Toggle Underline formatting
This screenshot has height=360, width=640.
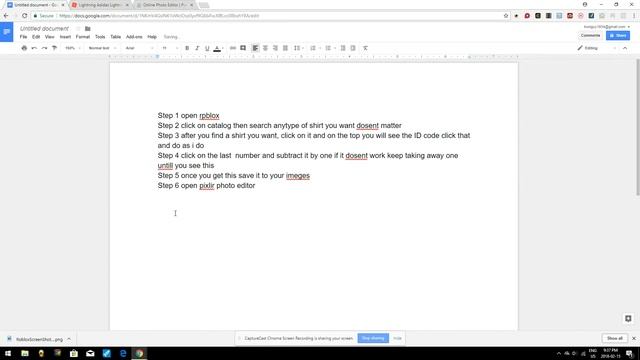click(207, 48)
